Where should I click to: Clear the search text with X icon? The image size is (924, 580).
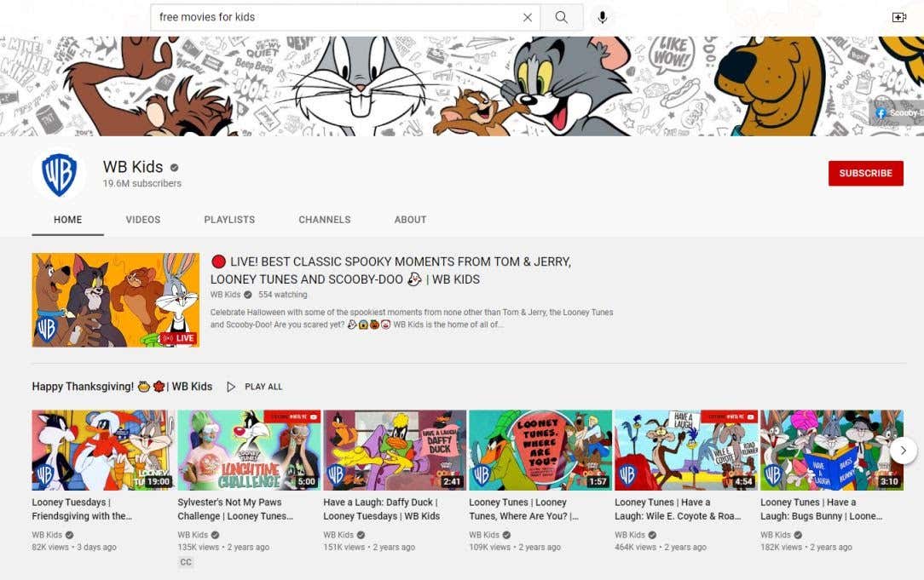coord(527,17)
